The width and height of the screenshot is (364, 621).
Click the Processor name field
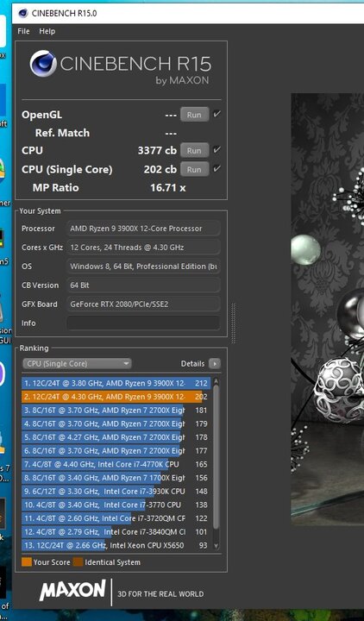[143, 229]
